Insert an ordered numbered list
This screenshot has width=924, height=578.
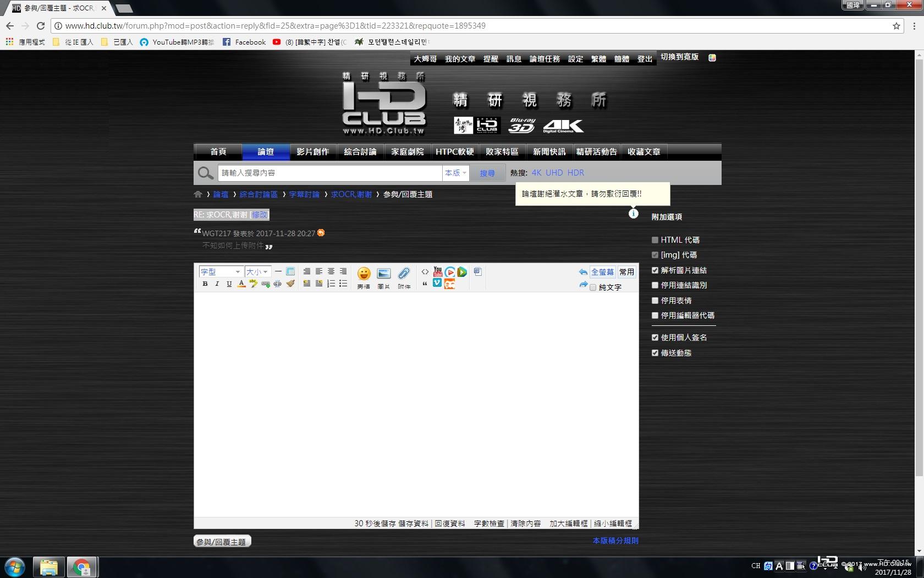click(331, 284)
